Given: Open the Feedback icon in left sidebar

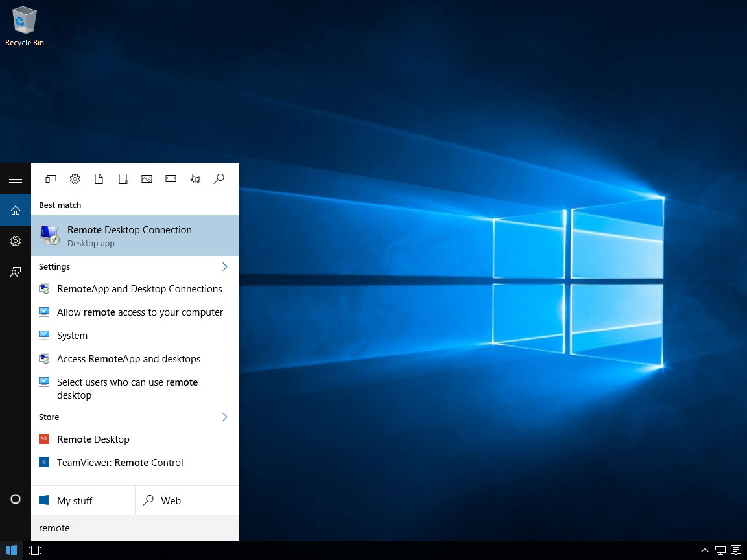Looking at the screenshot, I should [x=16, y=272].
